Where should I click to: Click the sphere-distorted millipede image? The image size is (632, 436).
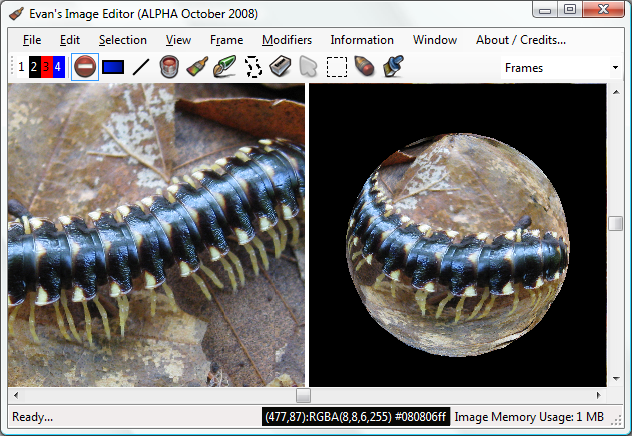click(x=457, y=235)
